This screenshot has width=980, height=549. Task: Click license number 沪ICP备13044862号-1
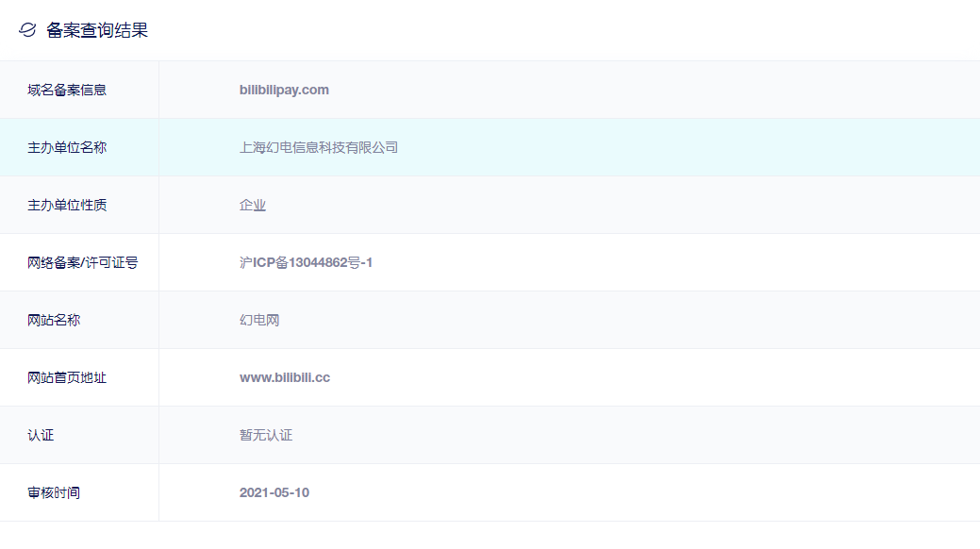point(306,262)
